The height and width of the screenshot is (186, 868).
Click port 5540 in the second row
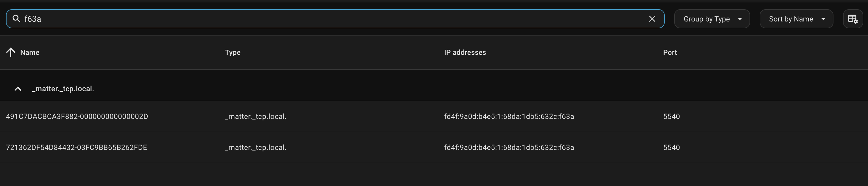coord(671,148)
